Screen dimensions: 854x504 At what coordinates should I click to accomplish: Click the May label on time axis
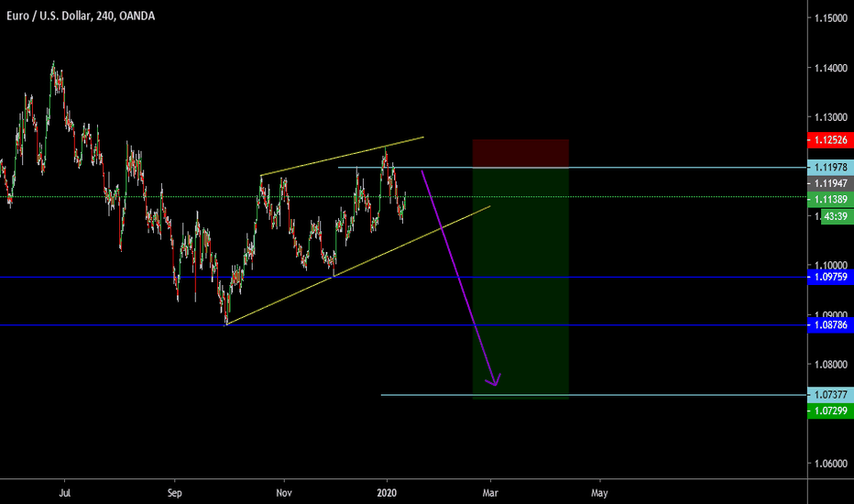pyautogui.click(x=600, y=491)
